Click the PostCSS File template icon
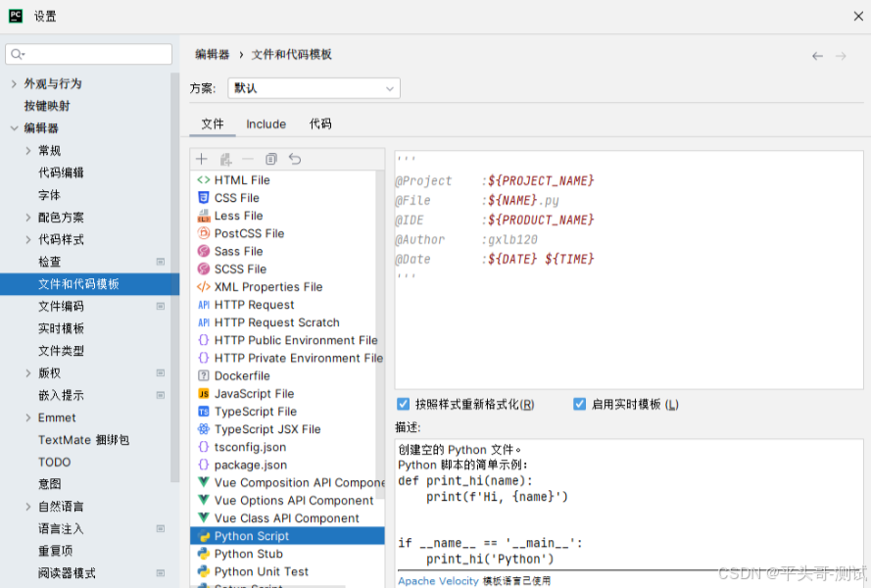871x588 pixels. tap(204, 233)
